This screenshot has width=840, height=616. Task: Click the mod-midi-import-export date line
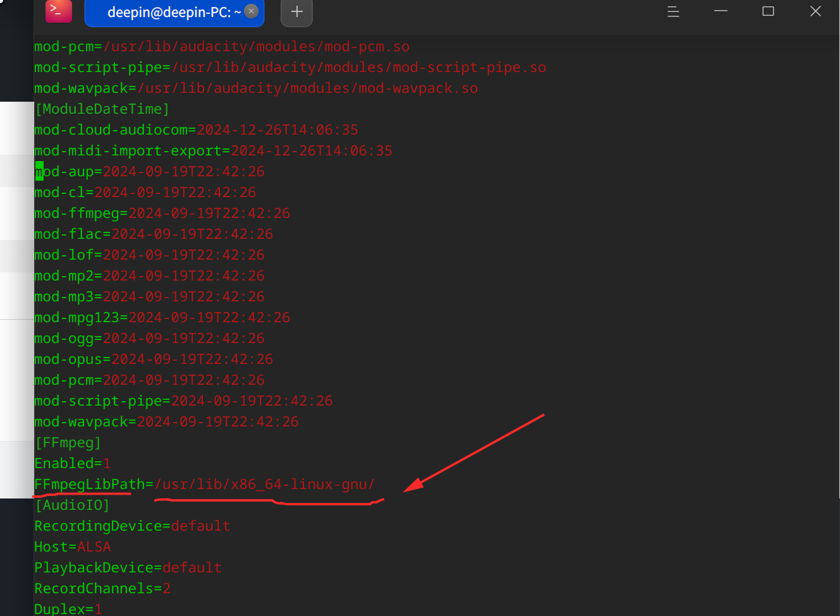[x=213, y=150]
